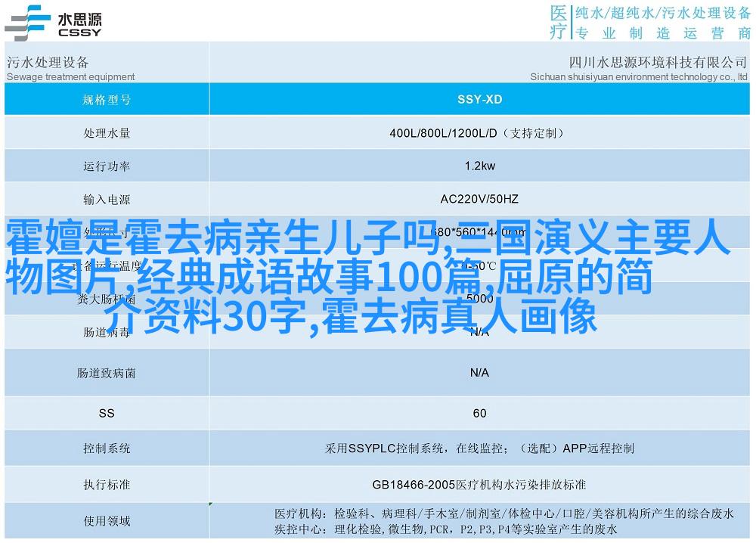756x543 pixels.
Task: Select the SSY-XD model header cell
Action: [480, 99]
